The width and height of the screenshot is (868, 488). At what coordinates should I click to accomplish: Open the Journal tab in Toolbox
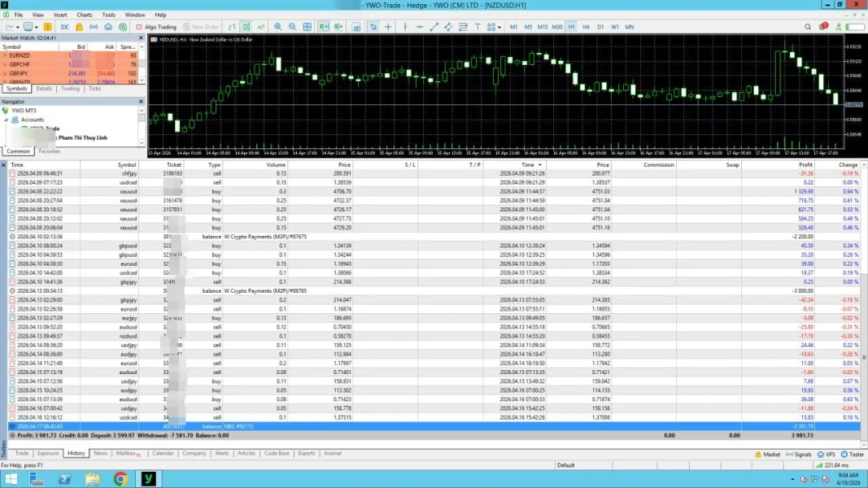(332, 453)
